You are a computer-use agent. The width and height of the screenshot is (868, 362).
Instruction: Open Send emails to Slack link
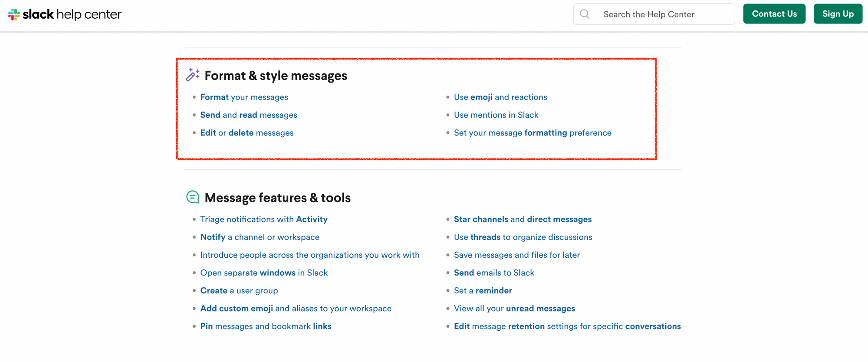pyautogui.click(x=494, y=272)
